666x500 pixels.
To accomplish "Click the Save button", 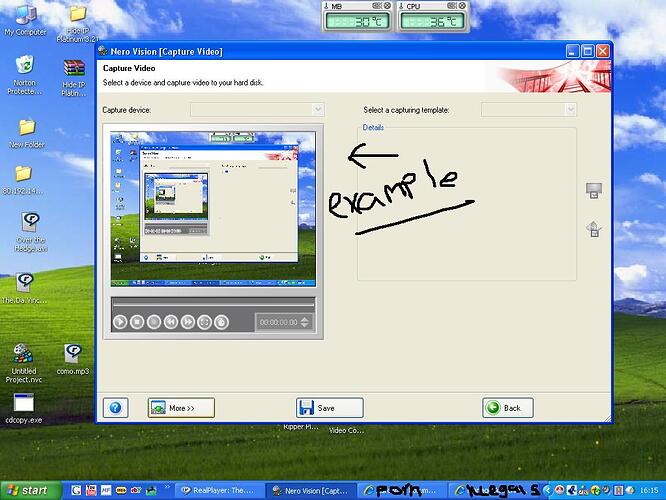I will point(330,408).
